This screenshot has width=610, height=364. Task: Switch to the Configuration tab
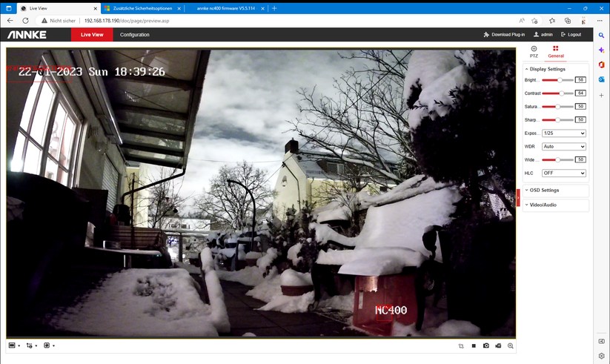pyautogui.click(x=135, y=35)
